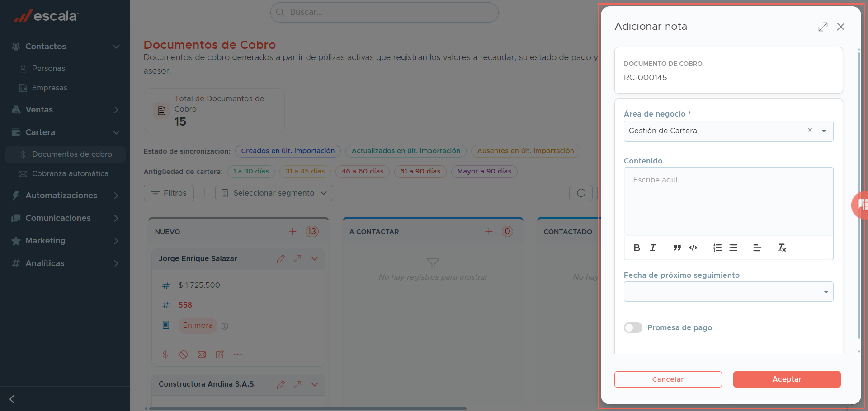The height and width of the screenshot is (411, 868).
Task: Open more options on Jorge card
Action: coord(238,355)
